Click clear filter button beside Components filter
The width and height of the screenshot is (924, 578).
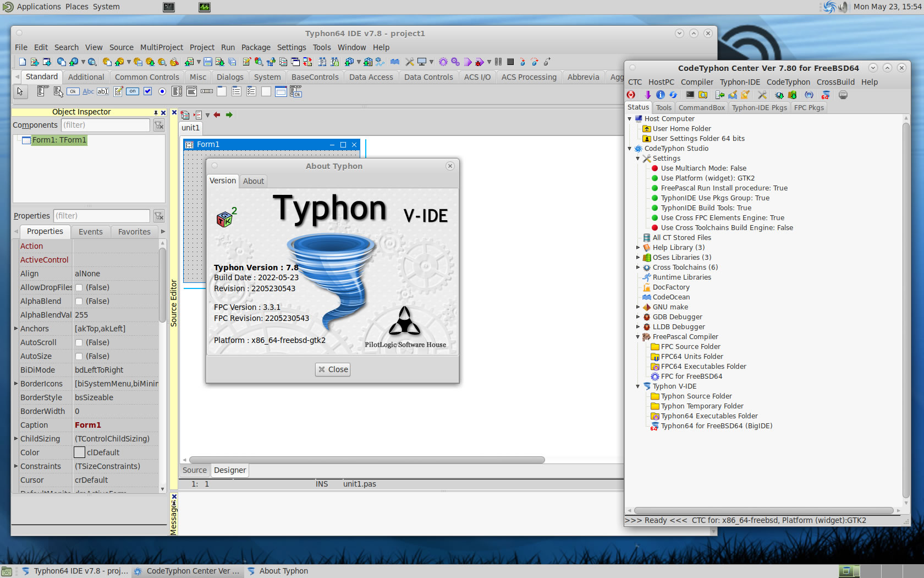(x=159, y=126)
